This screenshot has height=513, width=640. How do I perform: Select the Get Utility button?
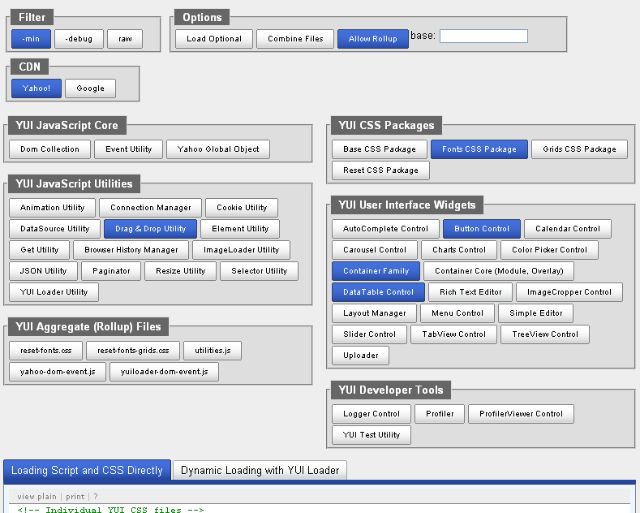[40, 250]
